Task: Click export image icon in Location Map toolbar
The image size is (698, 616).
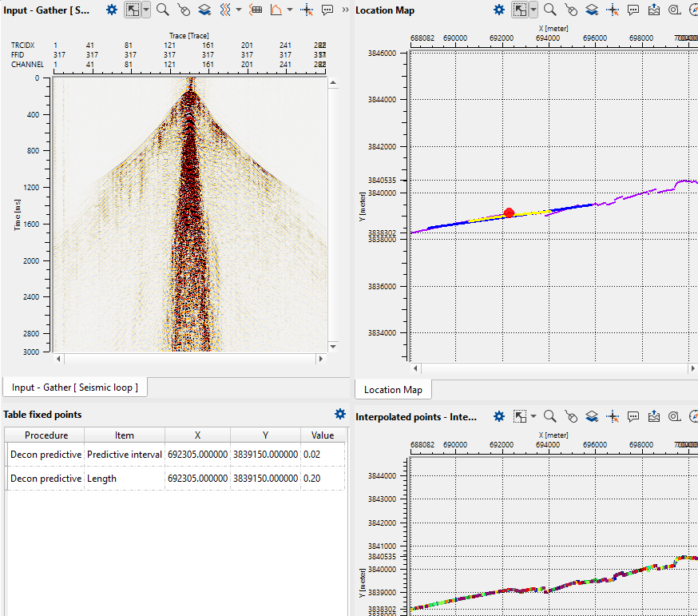Action: [654, 10]
